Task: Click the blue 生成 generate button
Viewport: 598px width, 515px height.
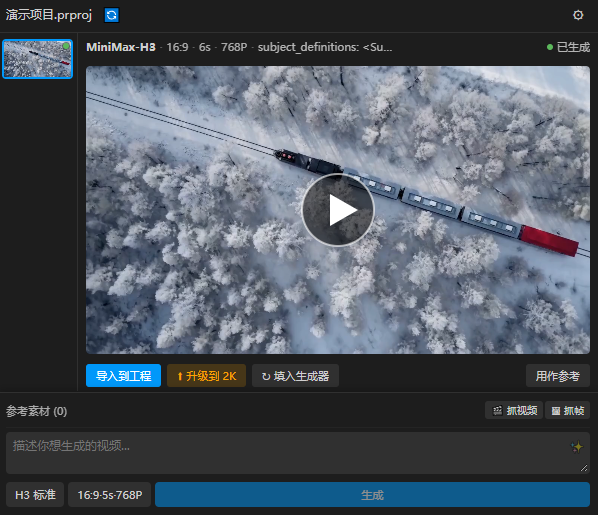Action: coord(372,495)
